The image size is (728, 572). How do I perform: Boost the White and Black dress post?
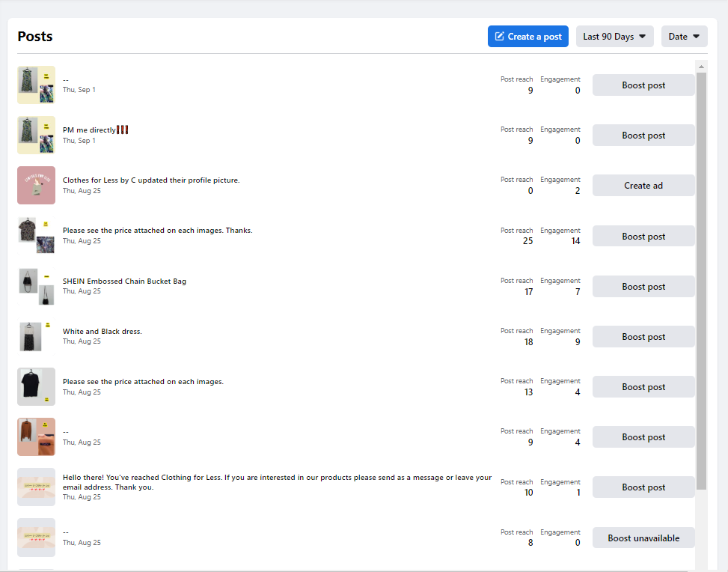click(643, 337)
